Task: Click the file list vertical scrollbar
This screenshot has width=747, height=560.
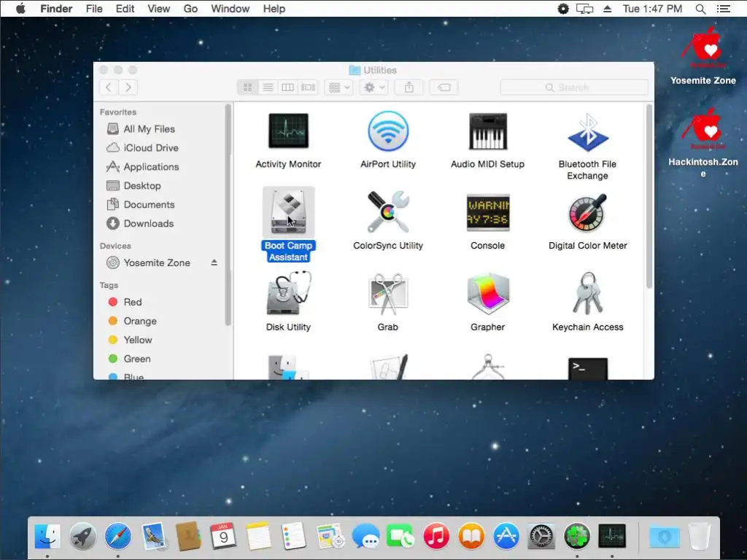Action: coord(649,196)
